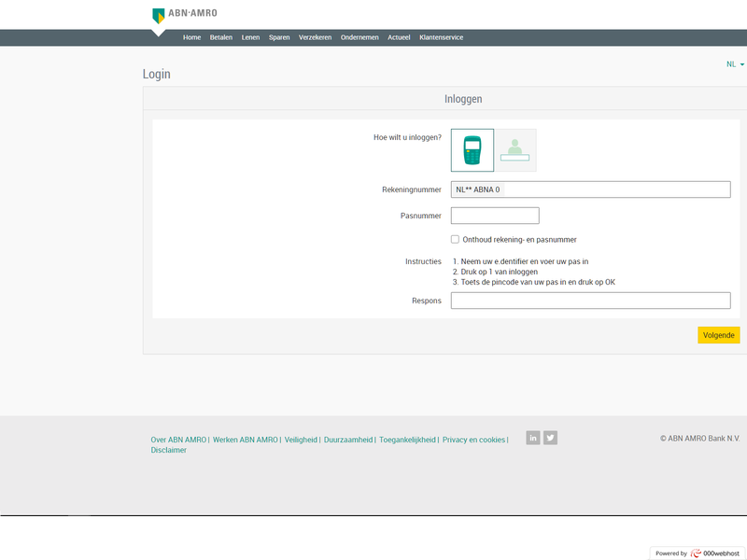Open the Verzekeren menu item
Screen dimensions: 747x560
point(317,37)
